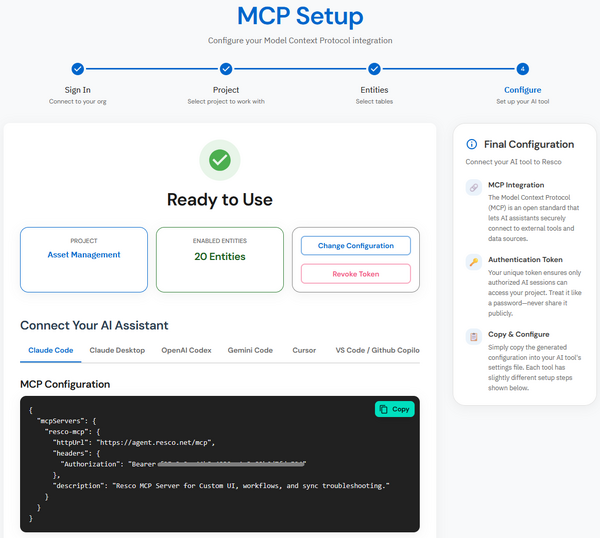Image resolution: width=600 pixels, height=538 pixels.
Task: Click the 20 Entities enabled card
Action: [x=219, y=259]
